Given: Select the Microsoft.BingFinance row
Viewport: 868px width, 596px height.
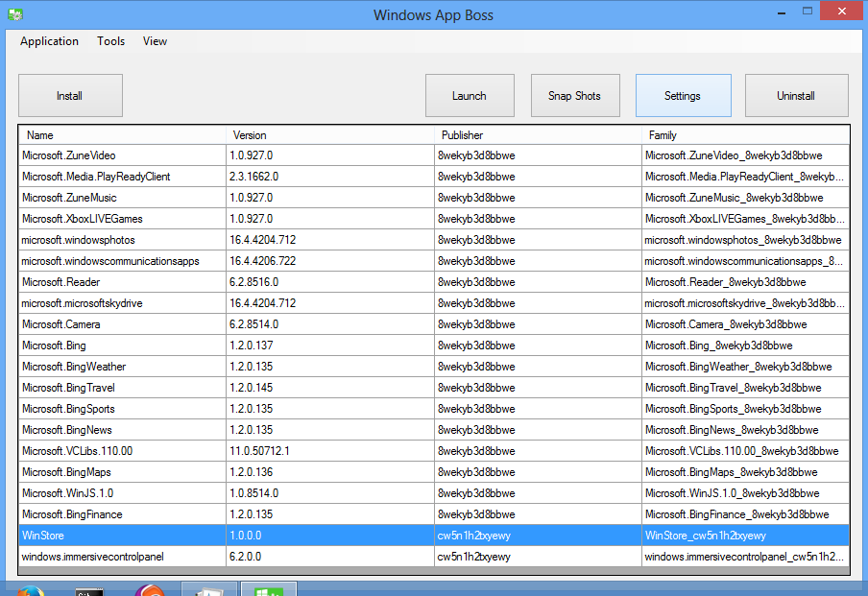Looking at the screenshot, I should [x=434, y=514].
